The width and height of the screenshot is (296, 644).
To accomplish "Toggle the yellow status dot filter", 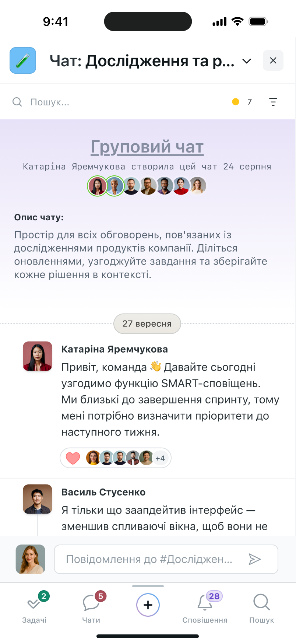I will pos(236,102).
